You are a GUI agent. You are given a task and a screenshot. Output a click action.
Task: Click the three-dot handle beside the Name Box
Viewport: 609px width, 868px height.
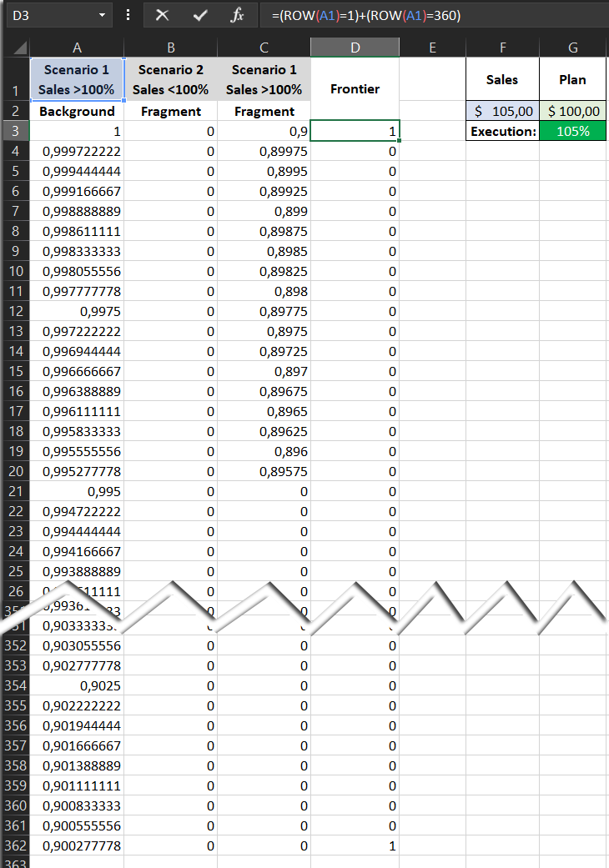click(x=128, y=15)
